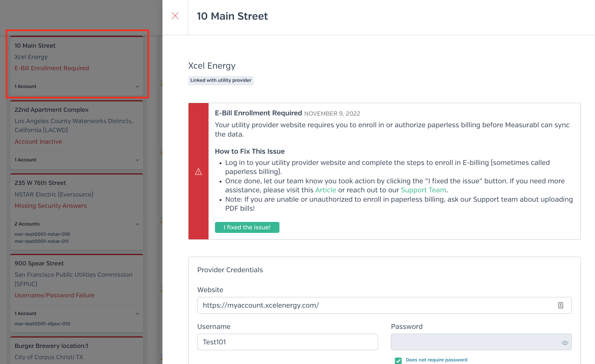Click 'NSTAR Electric (Eversource)' provider text
Screen dimensions: 595x364
coord(54,195)
